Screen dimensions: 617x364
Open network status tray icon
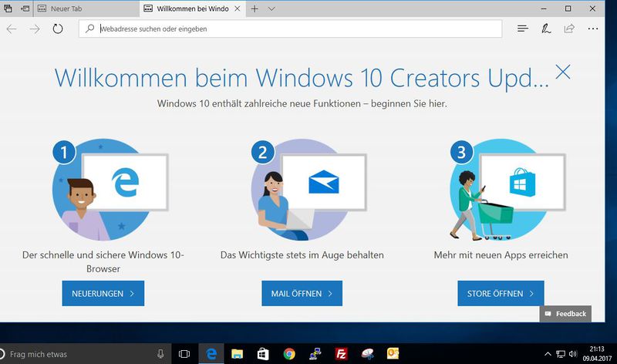pos(561,354)
